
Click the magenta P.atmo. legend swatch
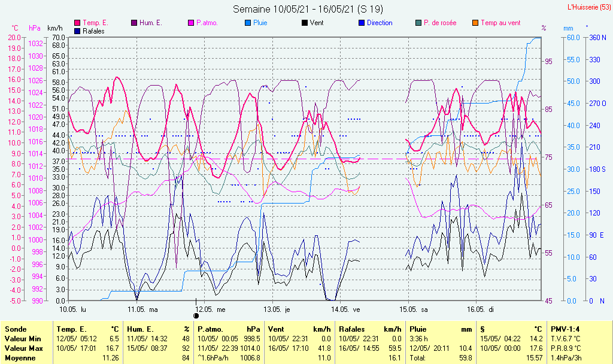(x=191, y=23)
